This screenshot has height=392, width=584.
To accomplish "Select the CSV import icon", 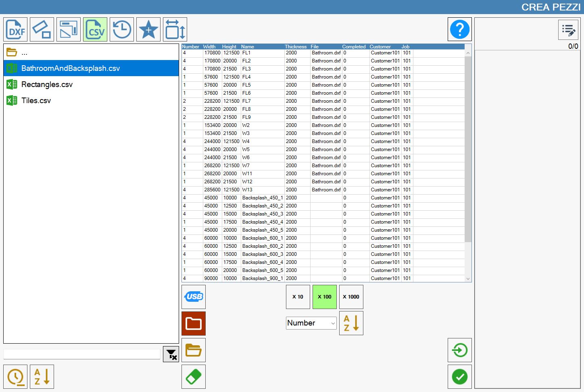I will (95, 29).
